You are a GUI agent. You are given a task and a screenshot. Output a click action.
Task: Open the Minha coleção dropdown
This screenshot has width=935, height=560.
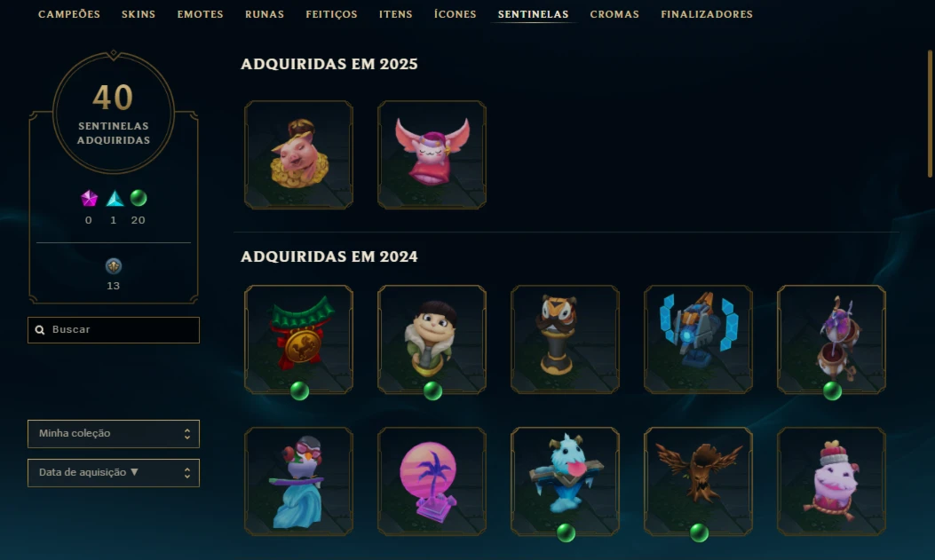114,434
